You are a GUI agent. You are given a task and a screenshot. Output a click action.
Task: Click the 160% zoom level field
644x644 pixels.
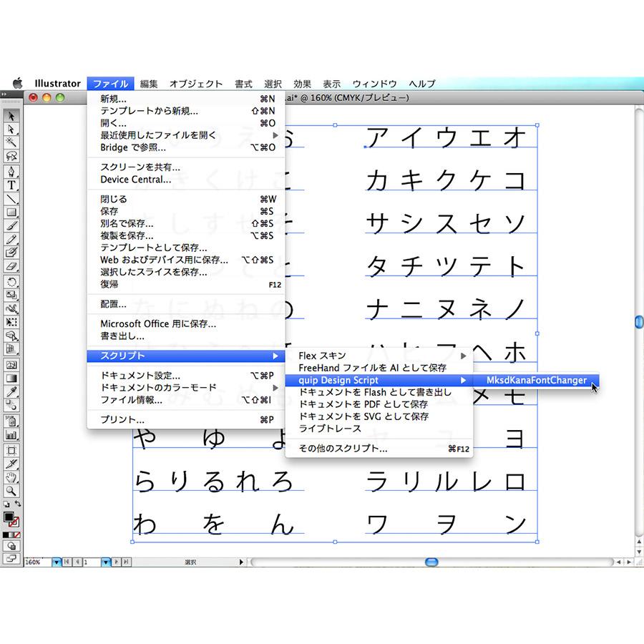coord(38,562)
